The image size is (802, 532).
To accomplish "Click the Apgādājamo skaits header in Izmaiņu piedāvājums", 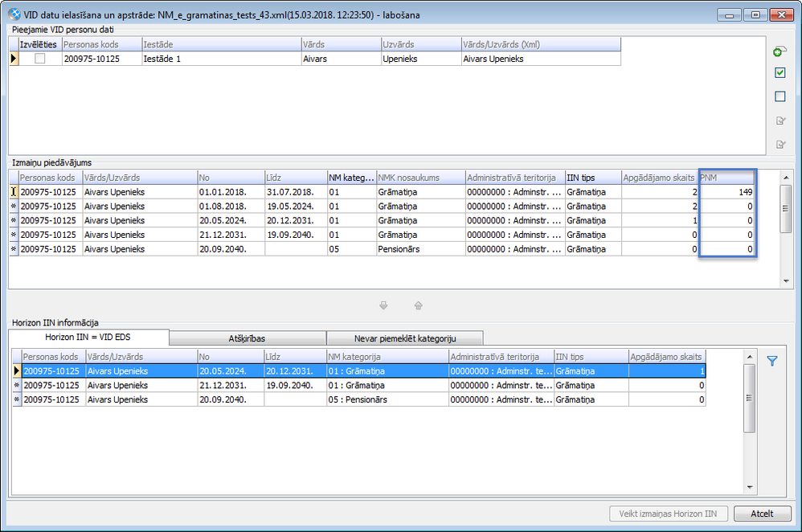I will [x=660, y=178].
